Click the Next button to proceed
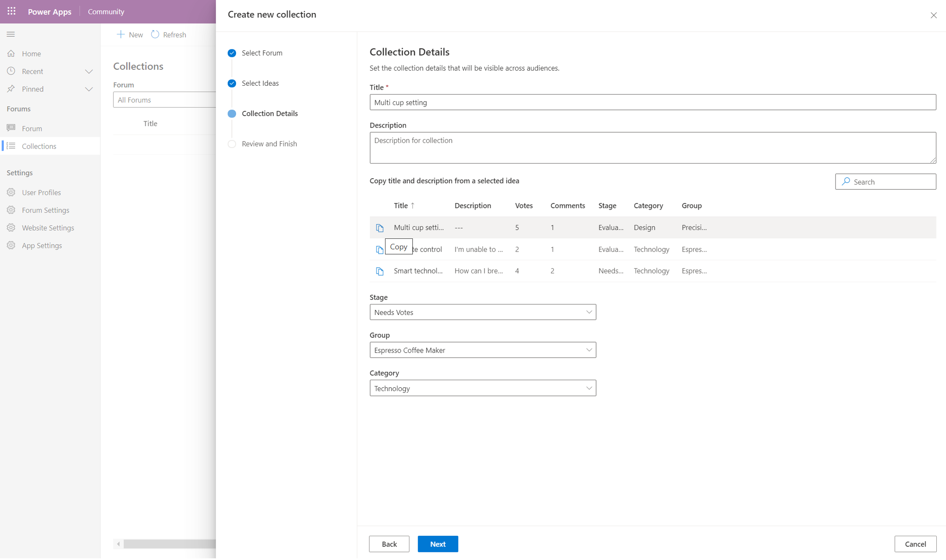This screenshot has height=560, width=946. click(x=438, y=543)
